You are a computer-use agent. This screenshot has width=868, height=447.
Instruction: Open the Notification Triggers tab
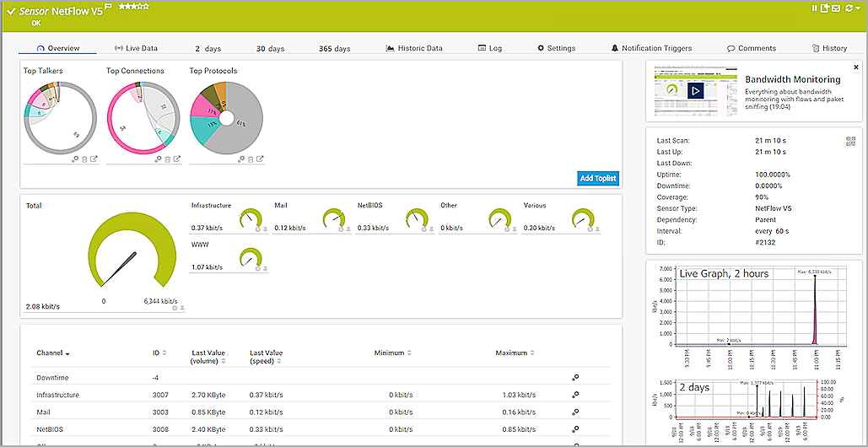[650, 48]
